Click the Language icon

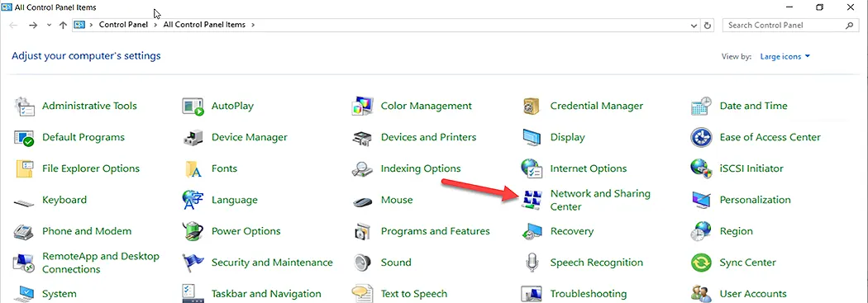[x=193, y=200]
